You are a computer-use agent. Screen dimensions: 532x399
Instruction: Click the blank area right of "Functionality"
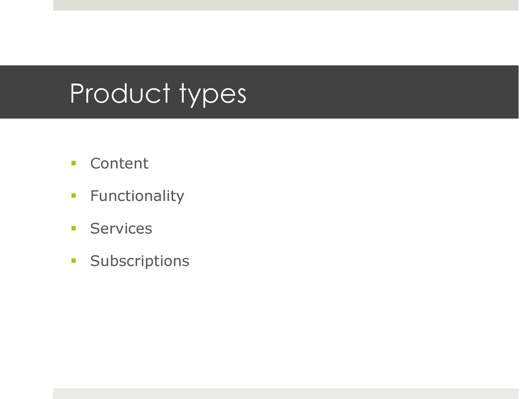pos(350,196)
